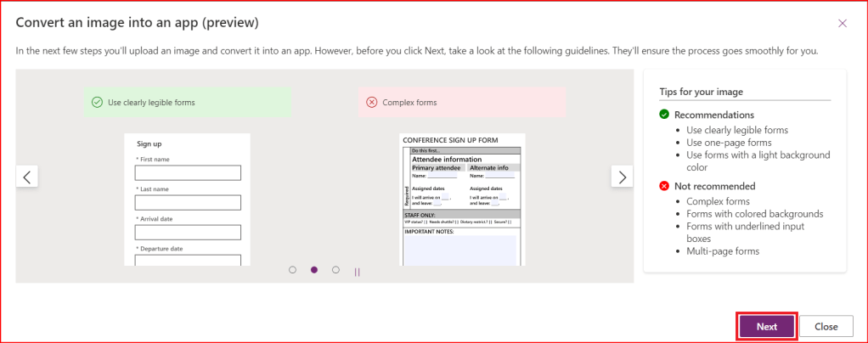Click the Important Notes box in the conference form
The image size is (868, 343).
[x=459, y=250]
